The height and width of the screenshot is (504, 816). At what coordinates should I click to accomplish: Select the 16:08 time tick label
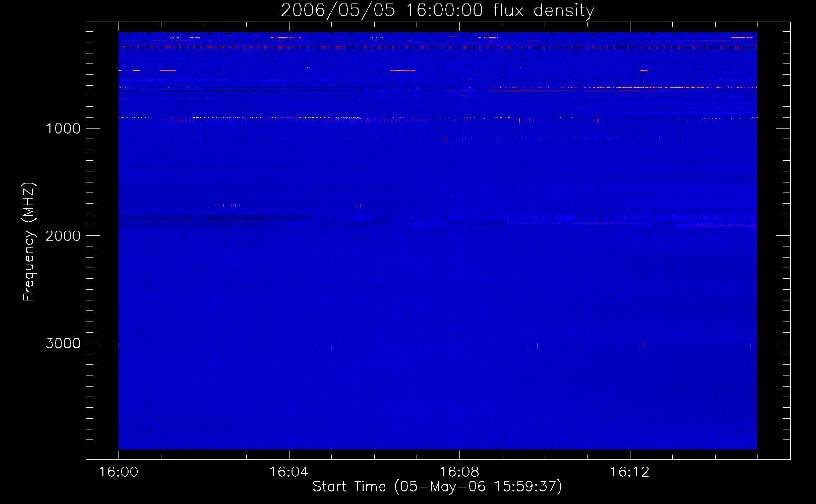point(459,472)
